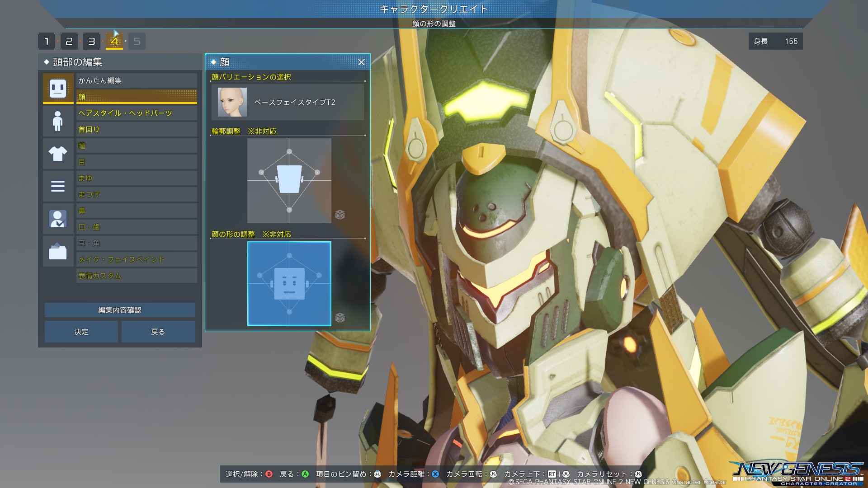This screenshot has height=488, width=868.
Task: Open the T-shirt costume category icon
Action: tap(58, 154)
